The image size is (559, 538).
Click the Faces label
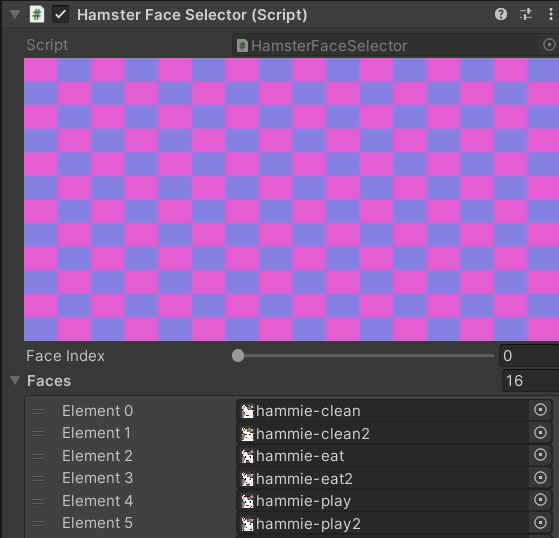(x=49, y=380)
